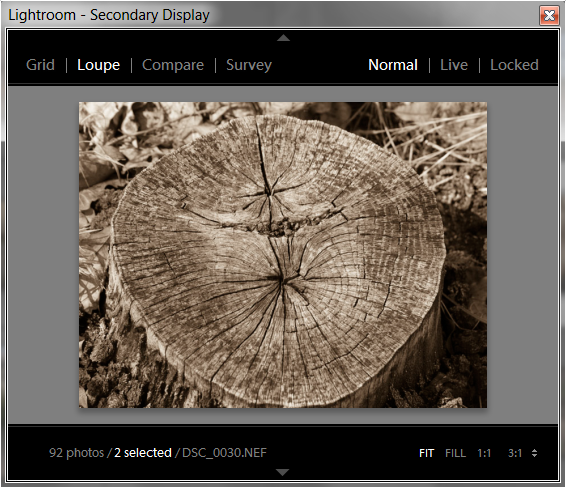Viewport: 566px width, 487px height.
Task: Switch to Survey view mode
Action: pos(249,65)
